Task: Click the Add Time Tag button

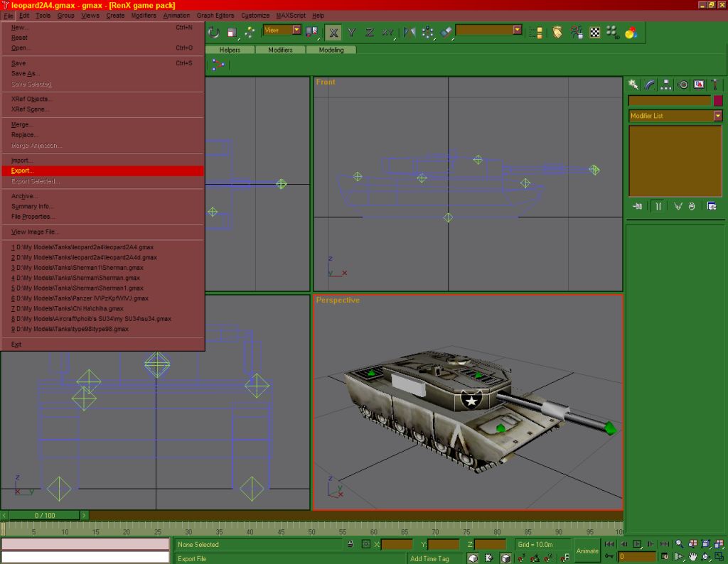Action: click(x=429, y=558)
